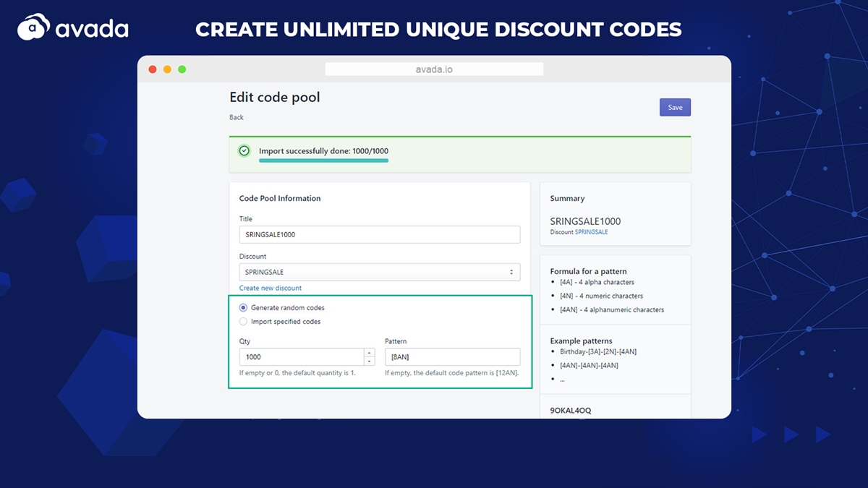
Task: Click the [4AN]-[4AN]-[4AN] example pattern
Action: [x=589, y=365]
